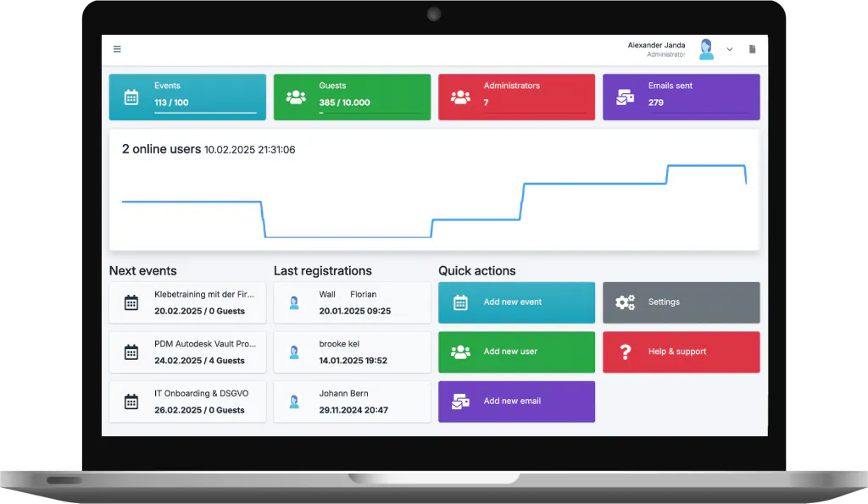Click the Administrators people icon
868x504 pixels.
[x=460, y=97]
